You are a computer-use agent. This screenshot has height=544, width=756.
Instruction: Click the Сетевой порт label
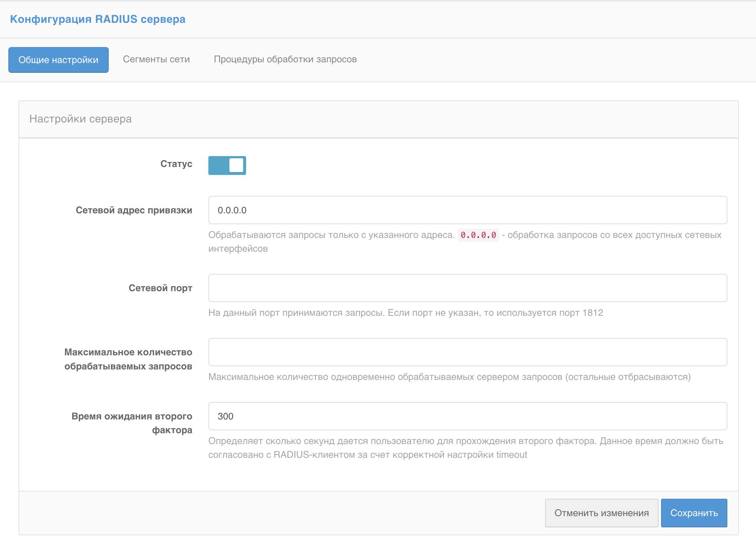click(x=160, y=288)
